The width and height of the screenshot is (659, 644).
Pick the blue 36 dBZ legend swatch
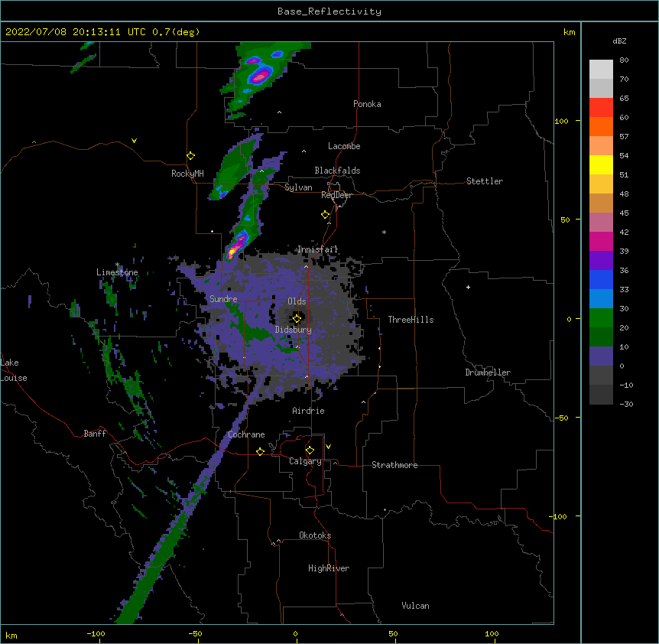601,279
